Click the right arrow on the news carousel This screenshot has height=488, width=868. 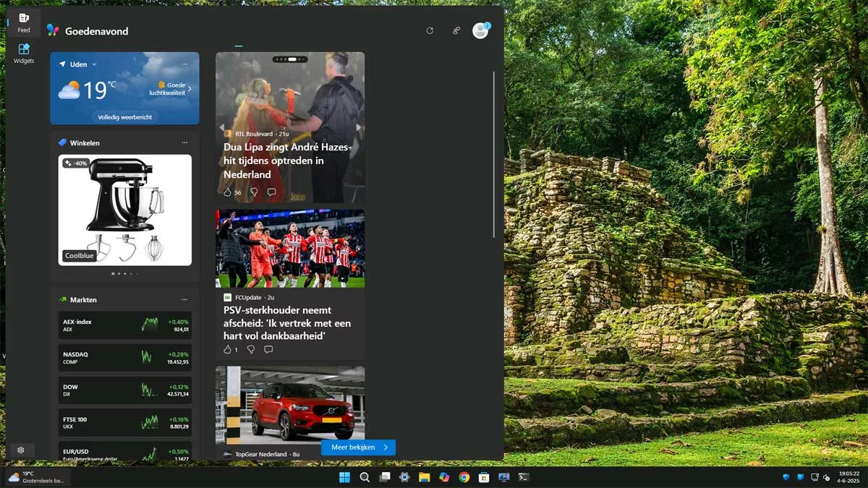coord(358,127)
